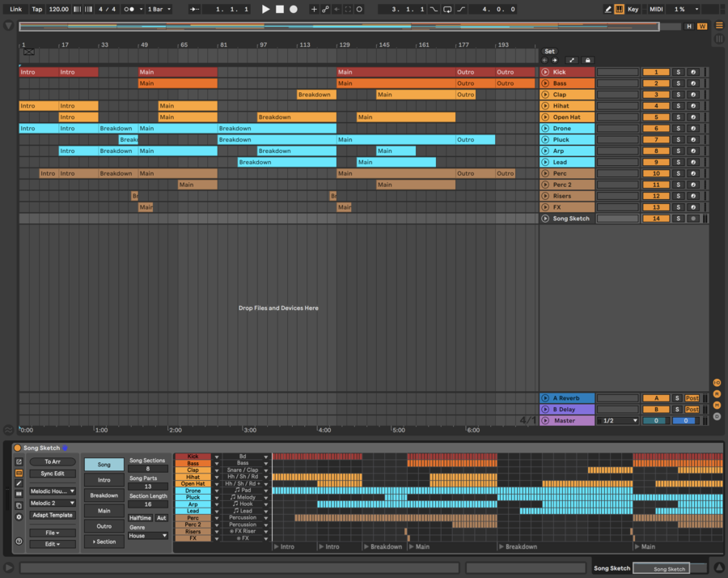Select the Breakdown section tab
This screenshot has height=578, width=728.
(x=104, y=495)
